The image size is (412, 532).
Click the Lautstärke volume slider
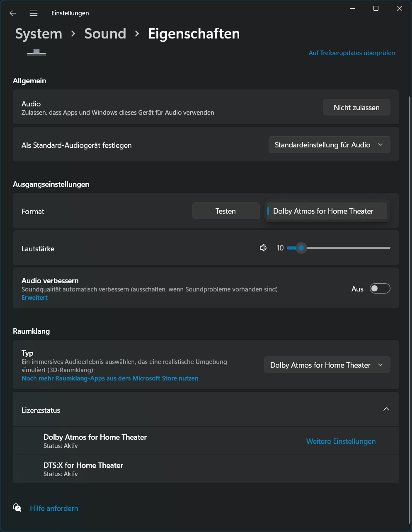pos(338,248)
